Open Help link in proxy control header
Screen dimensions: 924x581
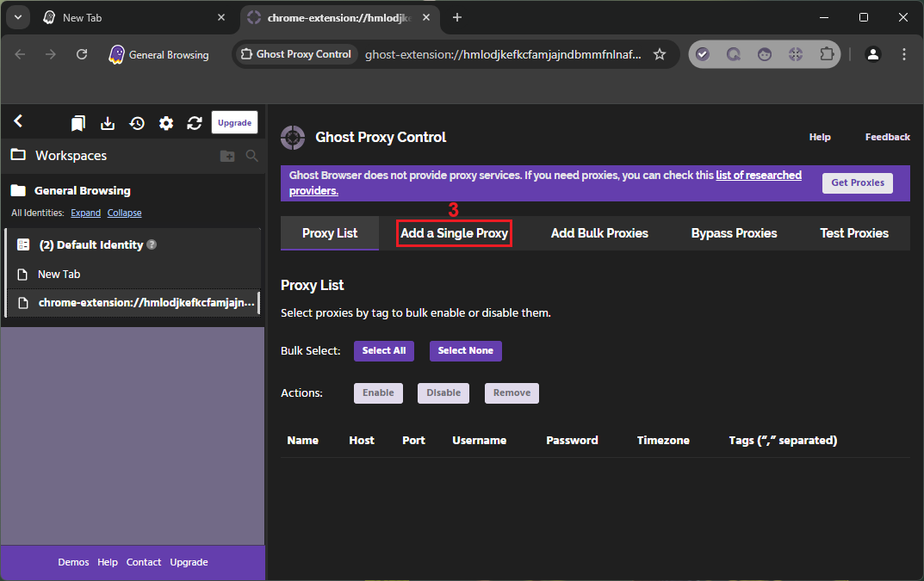coord(820,137)
